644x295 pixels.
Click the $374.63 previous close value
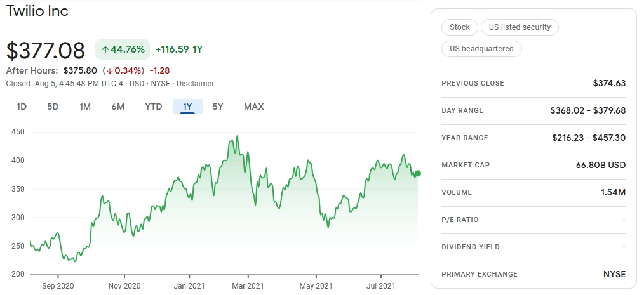(609, 83)
